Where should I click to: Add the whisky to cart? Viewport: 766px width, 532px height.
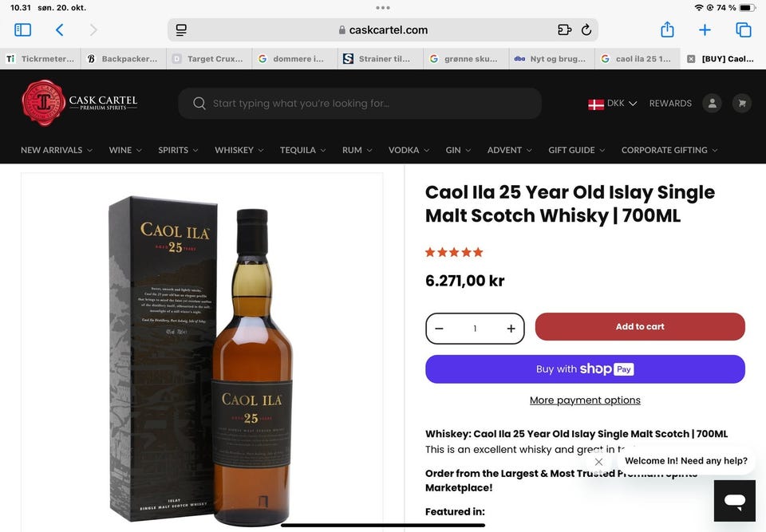pyautogui.click(x=640, y=327)
